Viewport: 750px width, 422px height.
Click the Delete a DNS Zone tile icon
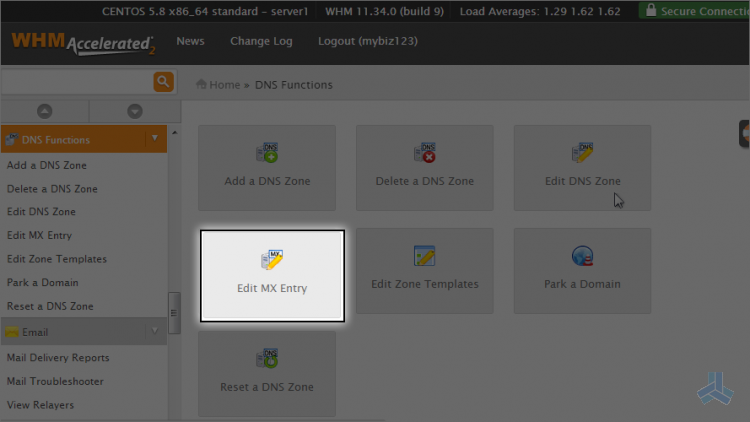[x=425, y=153]
